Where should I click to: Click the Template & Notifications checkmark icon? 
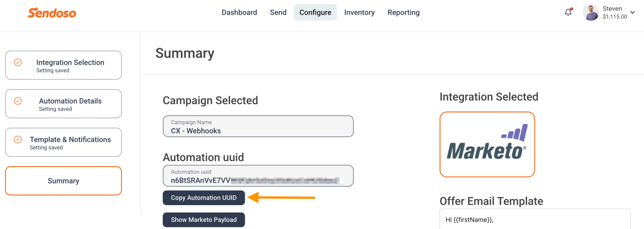(x=18, y=140)
